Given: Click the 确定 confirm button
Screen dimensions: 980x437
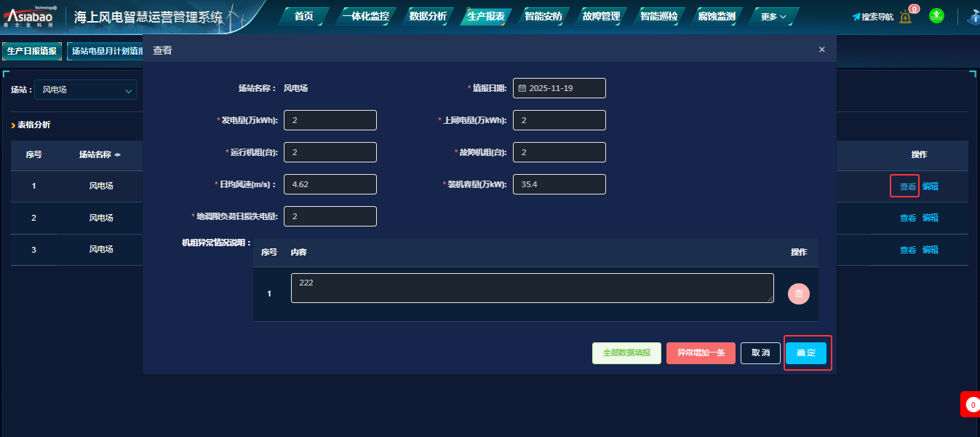Looking at the screenshot, I should 805,353.
